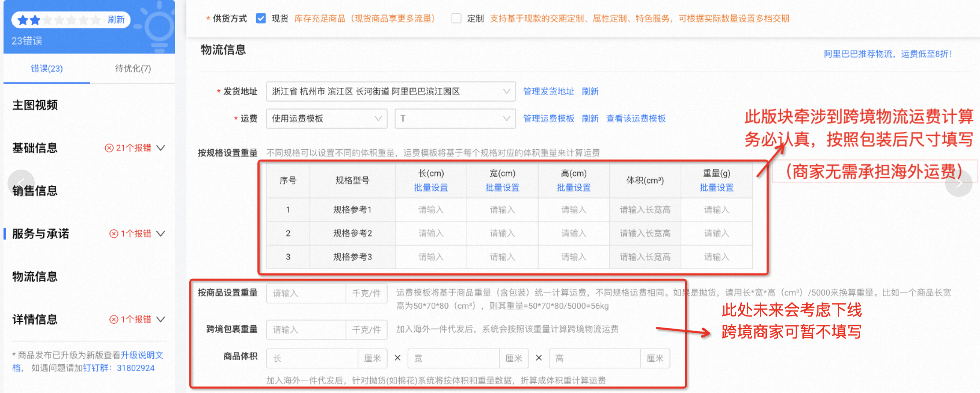Expand the 基础信息 error chevron
This screenshot has height=393, width=980.
click(161, 148)
